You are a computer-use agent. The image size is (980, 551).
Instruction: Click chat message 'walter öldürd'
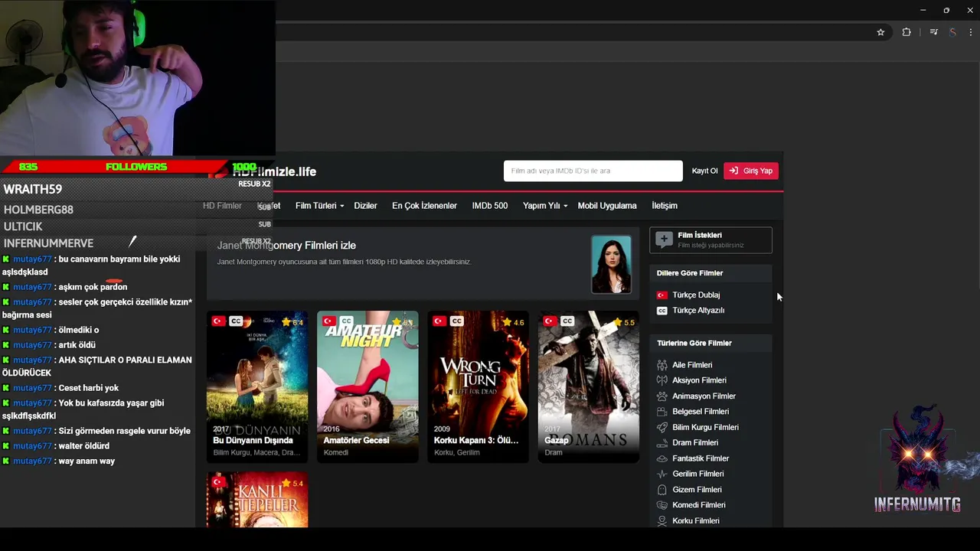(x=84, y=446)
